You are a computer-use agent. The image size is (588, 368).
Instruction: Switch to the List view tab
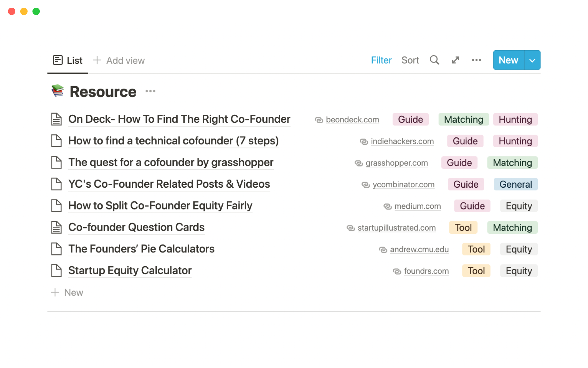(74, 60)
